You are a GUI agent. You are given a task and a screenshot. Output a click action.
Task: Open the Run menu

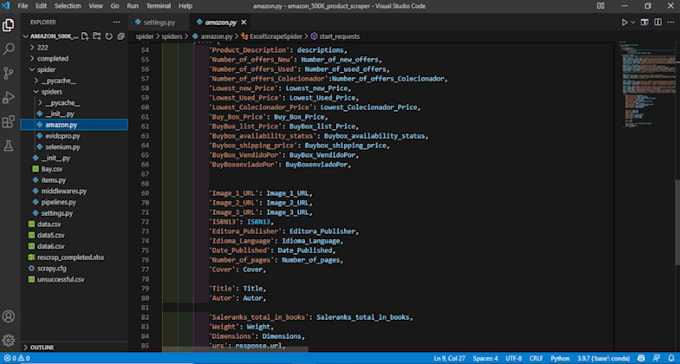[x=133, y=6]
